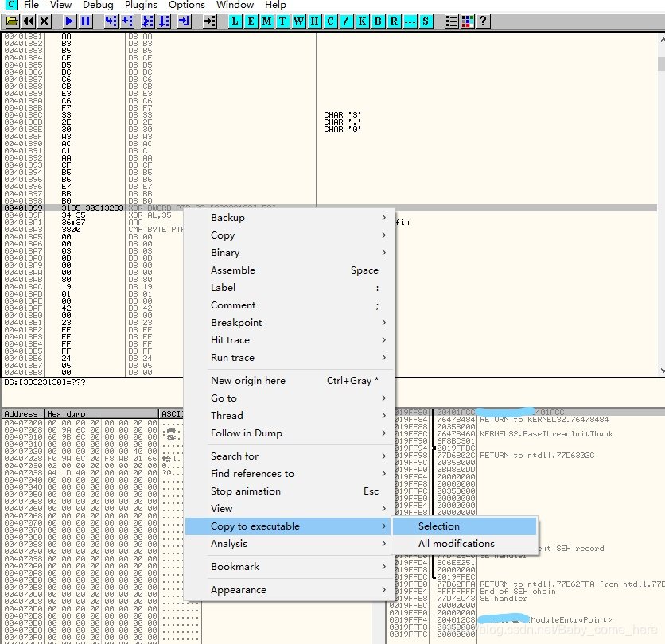
Task: Click All modifications in submenu
Action: (x=465, y=544)
